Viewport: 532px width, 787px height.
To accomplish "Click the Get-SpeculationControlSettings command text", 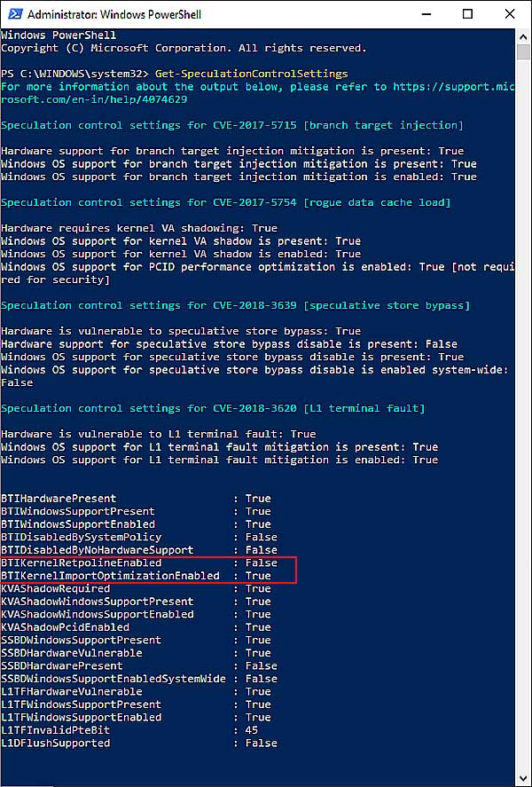I will 251,74.
